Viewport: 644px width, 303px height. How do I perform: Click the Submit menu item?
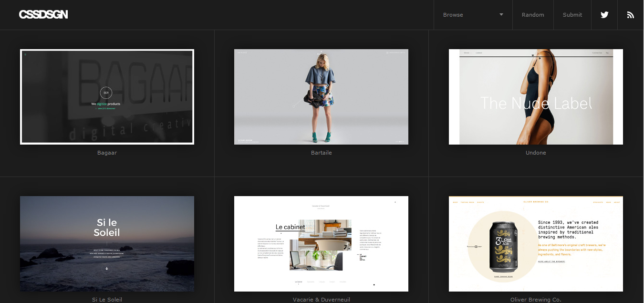[572, 14]
